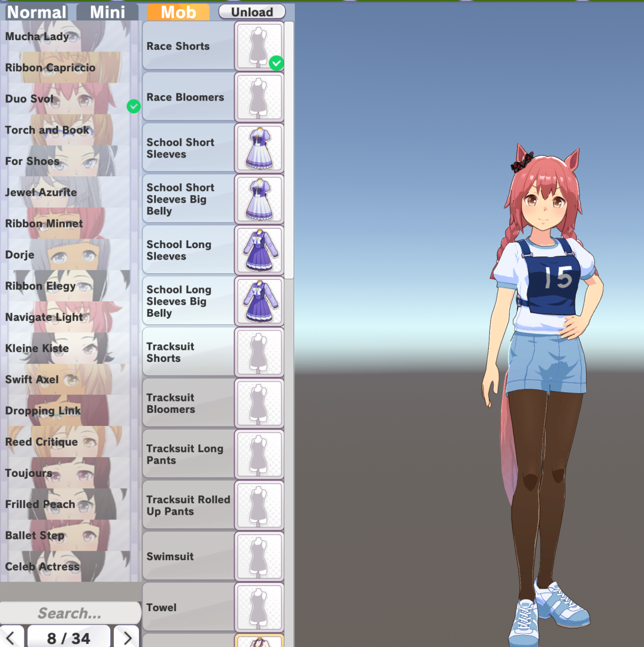
Task: Click the Tracksuit Long Pants label
Action: coord(185,454)
